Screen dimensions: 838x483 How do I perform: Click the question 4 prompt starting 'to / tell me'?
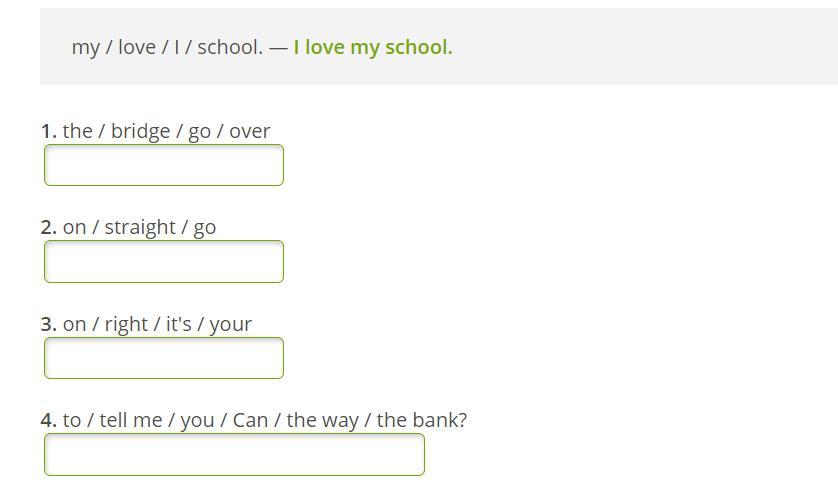tap(264, 420)
